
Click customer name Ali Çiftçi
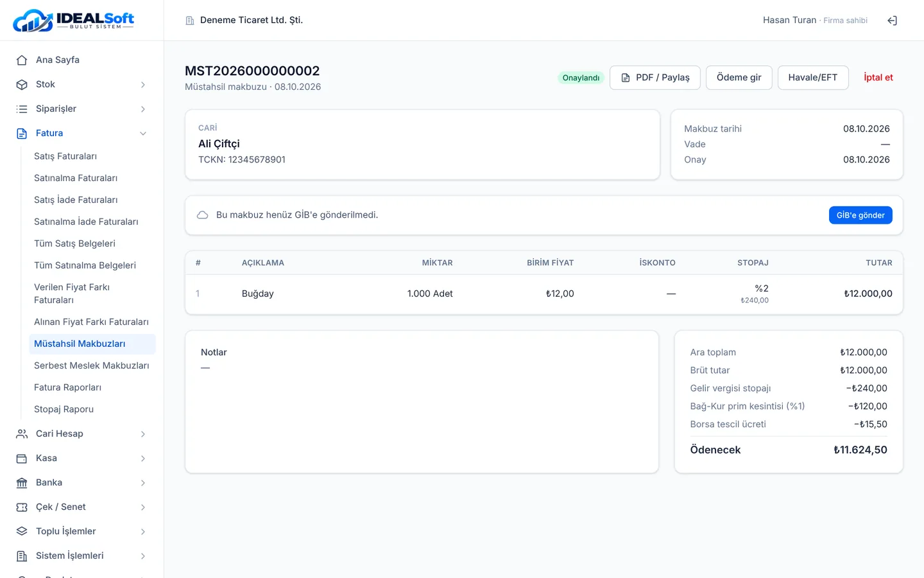coord(219,144)
